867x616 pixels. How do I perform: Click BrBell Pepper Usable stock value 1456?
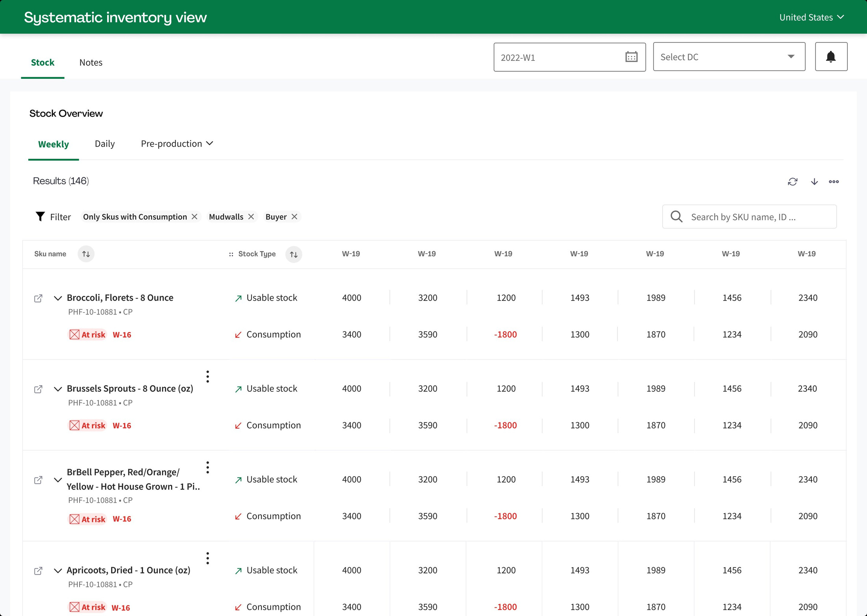click(732, 479)
